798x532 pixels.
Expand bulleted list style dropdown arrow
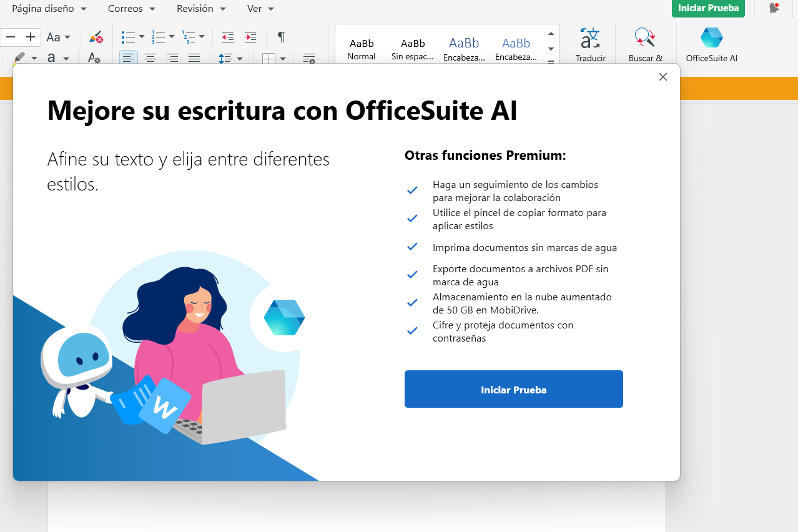[x=142, y=37]
